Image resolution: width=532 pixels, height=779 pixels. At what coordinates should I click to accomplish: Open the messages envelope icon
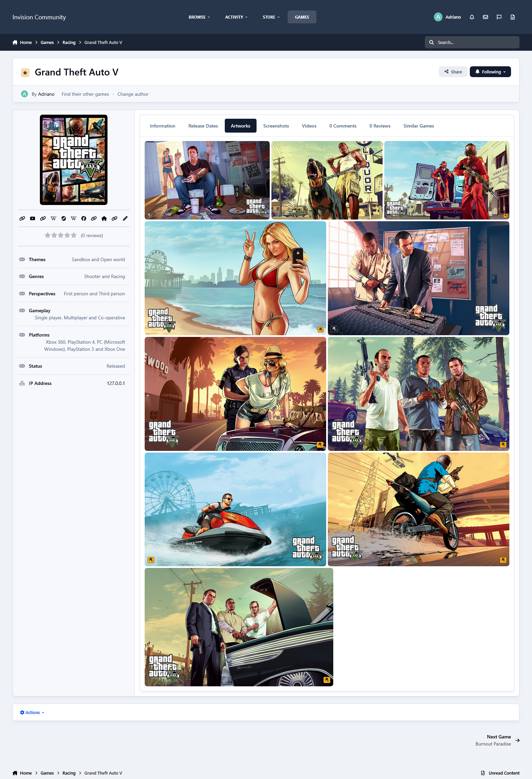tap(485, 17)
